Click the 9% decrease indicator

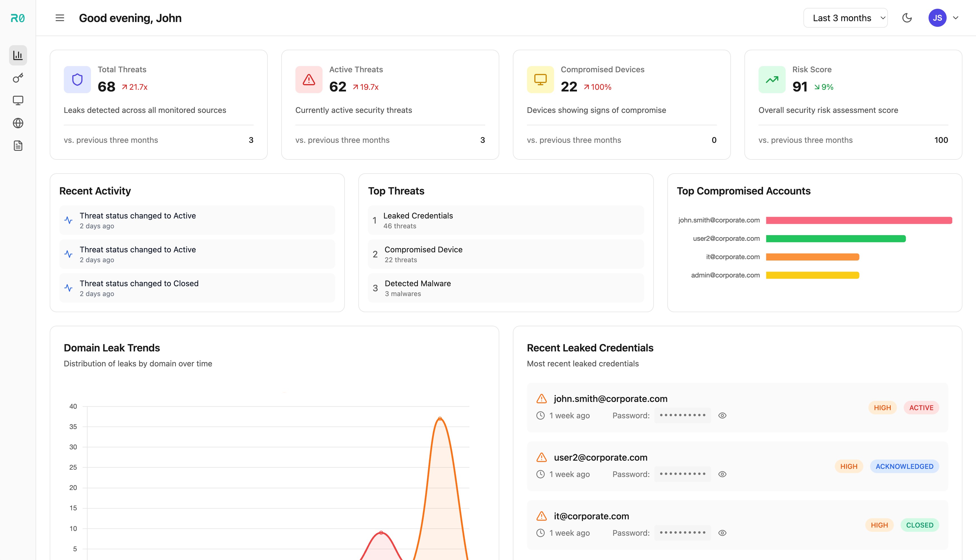tap(824, 87)
